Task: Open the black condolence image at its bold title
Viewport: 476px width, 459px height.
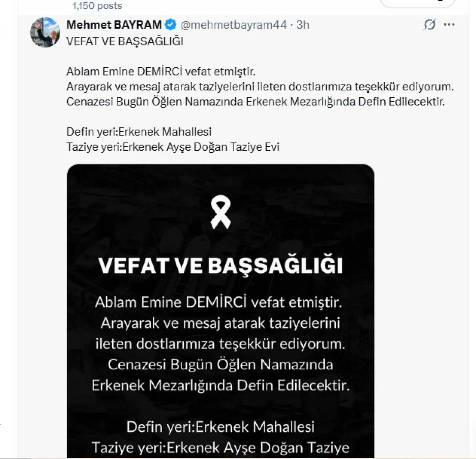Action: pyautogui.click(x=221, y=265)
